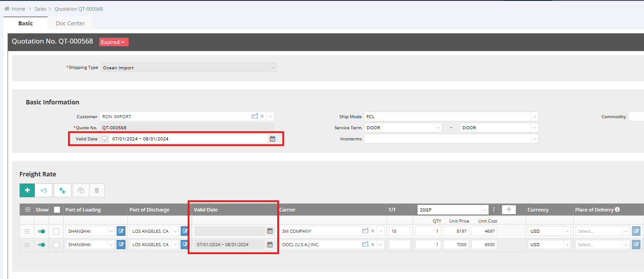Click the green add freight rate plus button
Screen dimensions: 644x279
pos(27,190)
